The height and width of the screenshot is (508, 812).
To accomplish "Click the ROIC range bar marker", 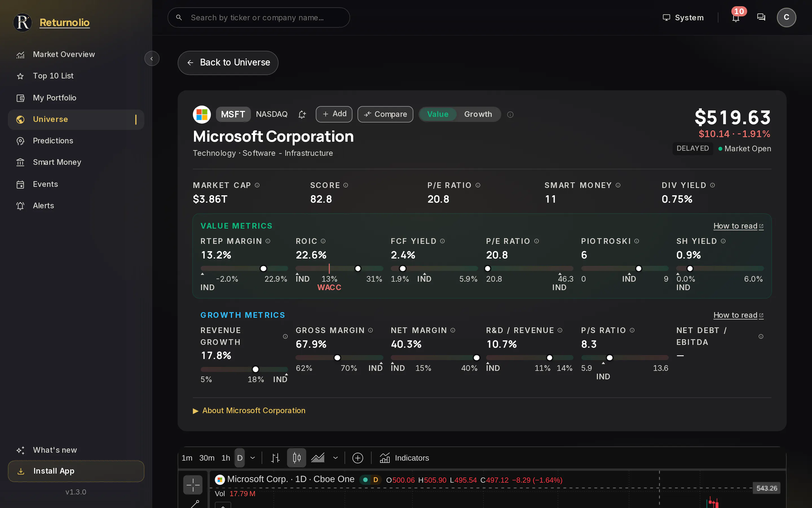I will click(x=358, y=268).
